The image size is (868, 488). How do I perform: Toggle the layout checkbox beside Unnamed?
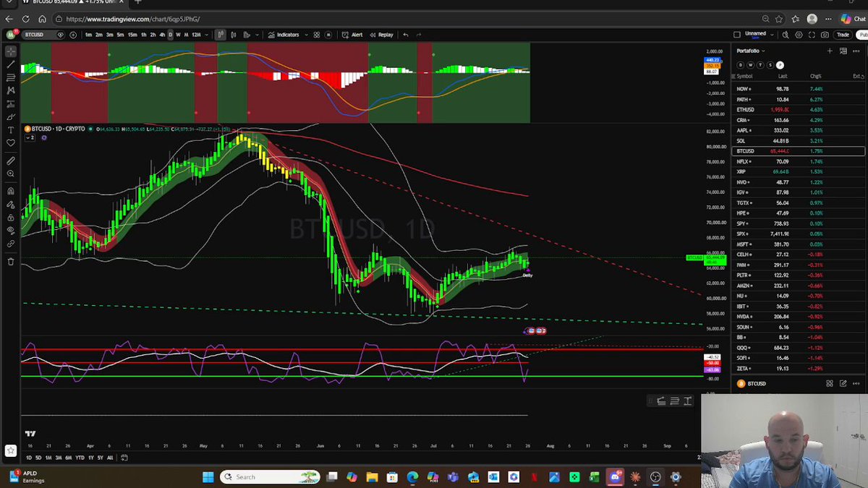[x=736, y=34]
